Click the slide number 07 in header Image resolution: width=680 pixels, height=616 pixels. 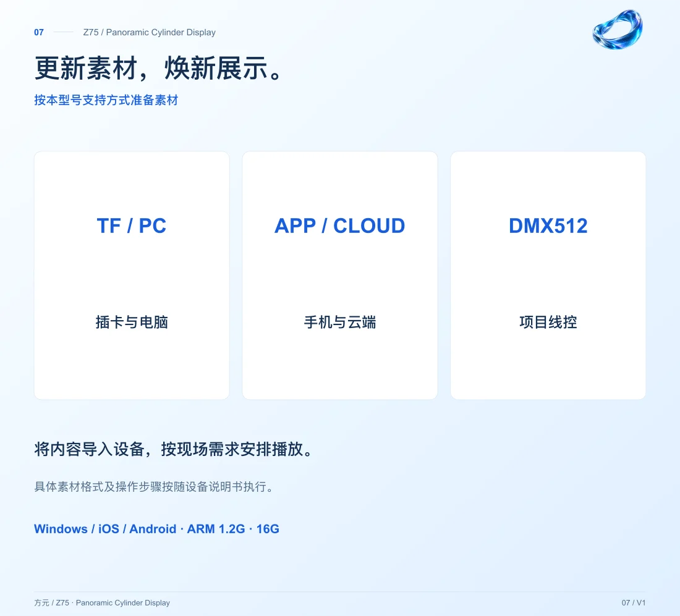(39, 33)
